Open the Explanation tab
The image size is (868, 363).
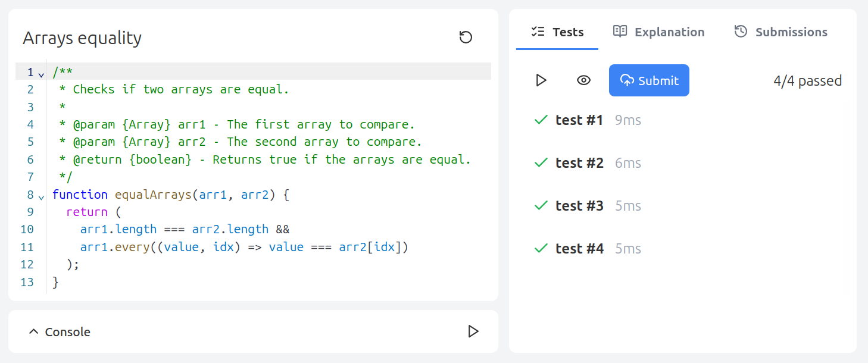click(x=658, y=32)
